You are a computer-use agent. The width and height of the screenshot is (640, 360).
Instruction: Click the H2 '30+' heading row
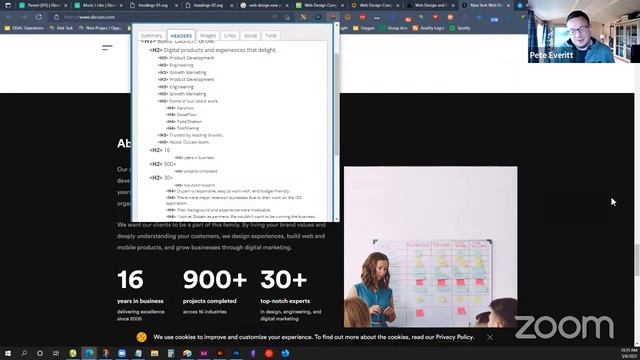(x=161, y=178)
